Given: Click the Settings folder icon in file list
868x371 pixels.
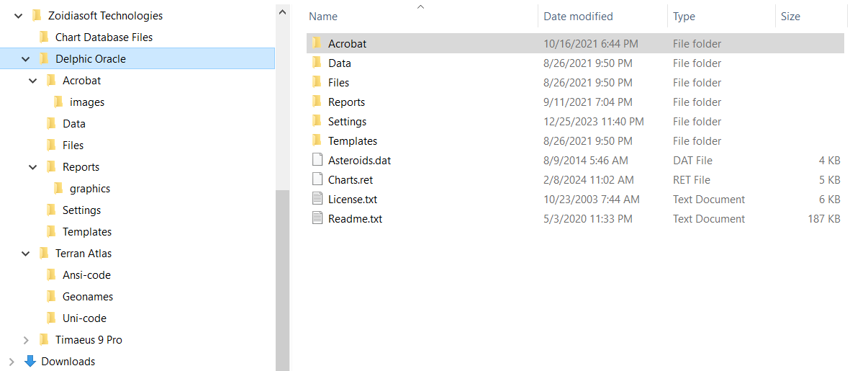Looking at the screenshot, I should point(317,121).
